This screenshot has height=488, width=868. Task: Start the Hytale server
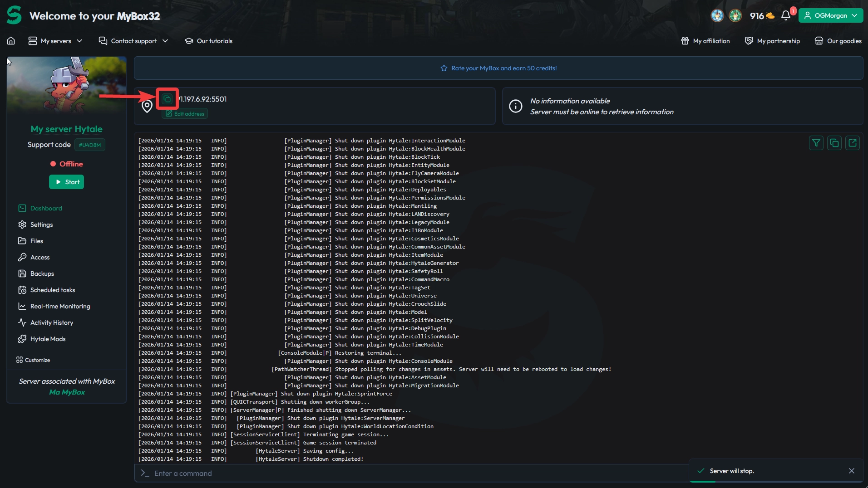[x=66, y=181]
